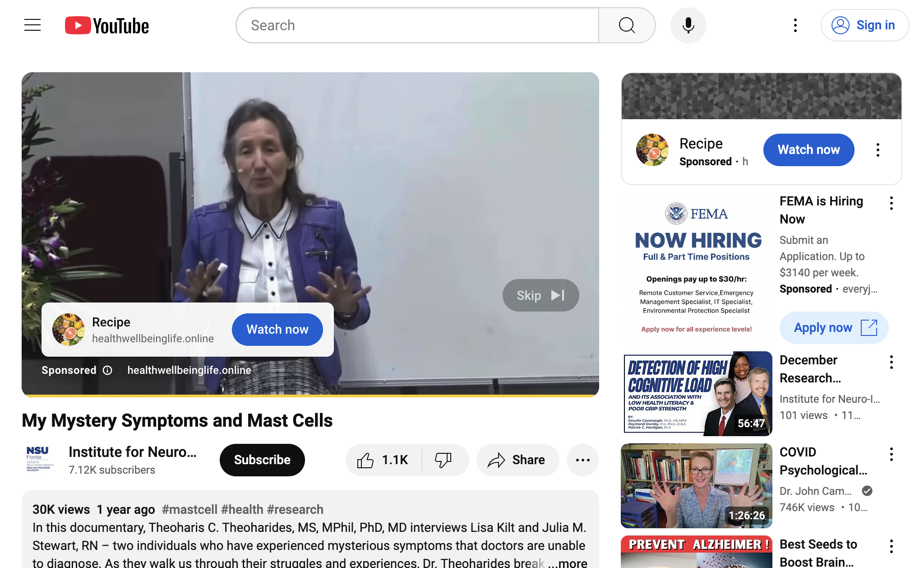
Task: Visit healthwellbeinglife.online link beside Sponsored
Action: pos(189,370)
